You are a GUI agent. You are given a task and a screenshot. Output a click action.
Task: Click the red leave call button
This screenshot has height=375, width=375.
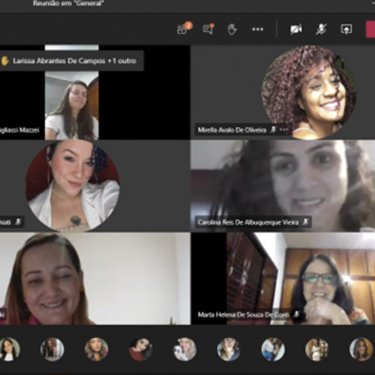click(x=370, y=29)
